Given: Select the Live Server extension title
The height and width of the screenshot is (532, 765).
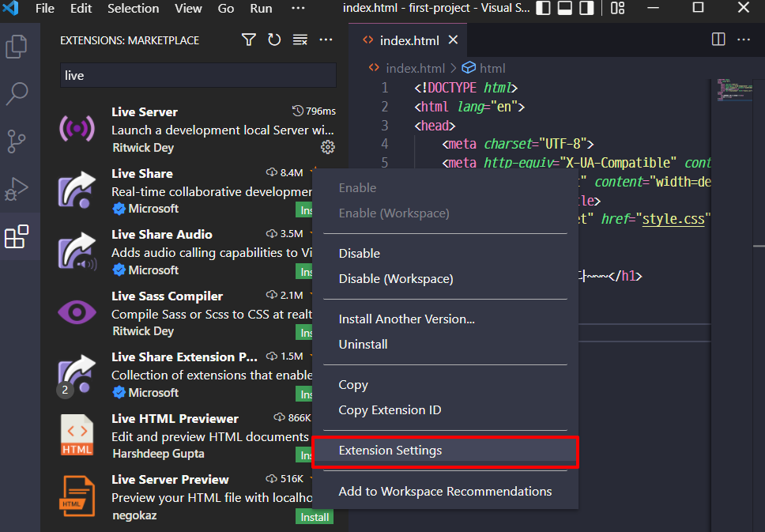Looking at the screenshot, I should tap(145, 111).
